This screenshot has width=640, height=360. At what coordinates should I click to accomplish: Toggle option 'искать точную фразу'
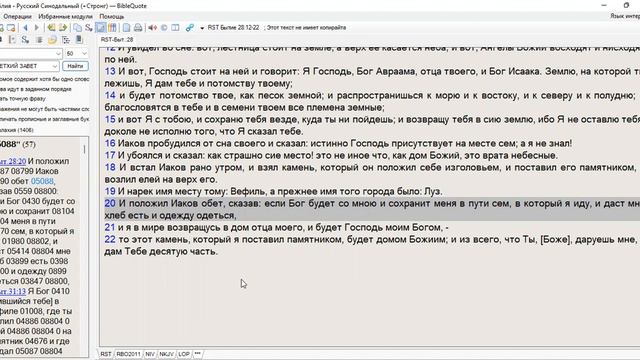23,99
